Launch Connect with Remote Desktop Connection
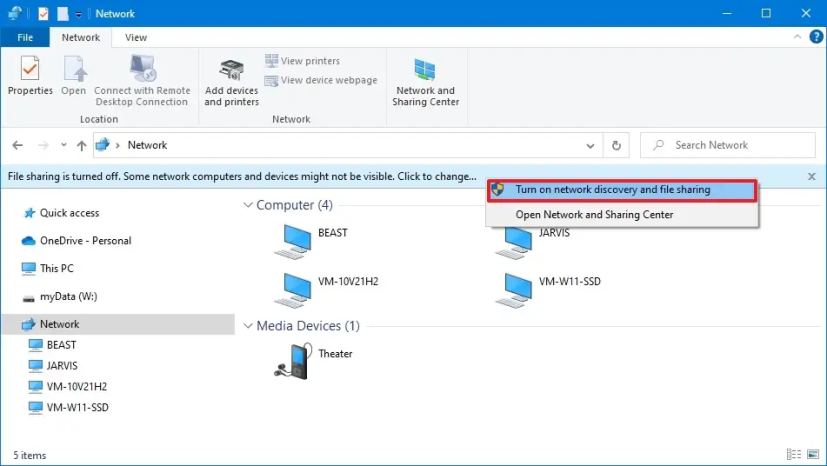This screenshot has width=827, height=466. [142, 80]
